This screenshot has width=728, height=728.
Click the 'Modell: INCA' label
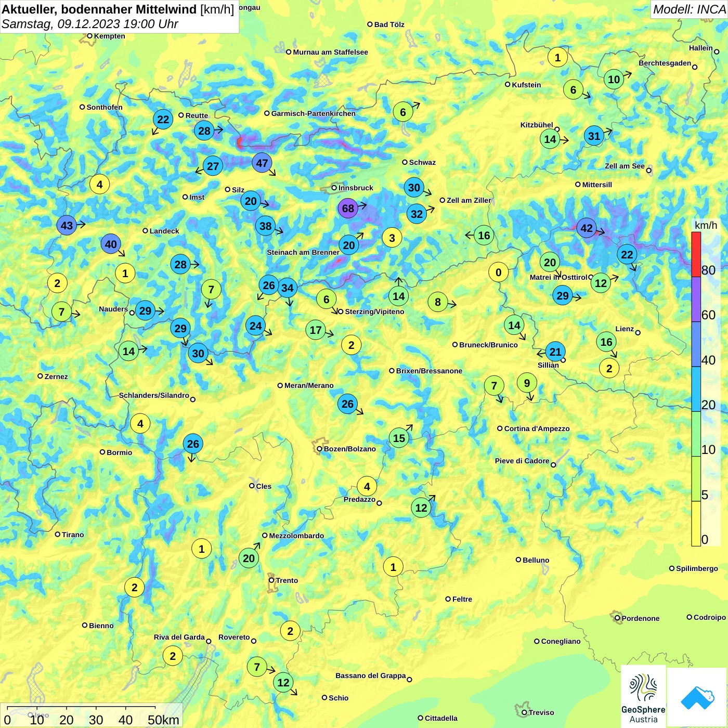pyautogui.click(x=689, y=9)
